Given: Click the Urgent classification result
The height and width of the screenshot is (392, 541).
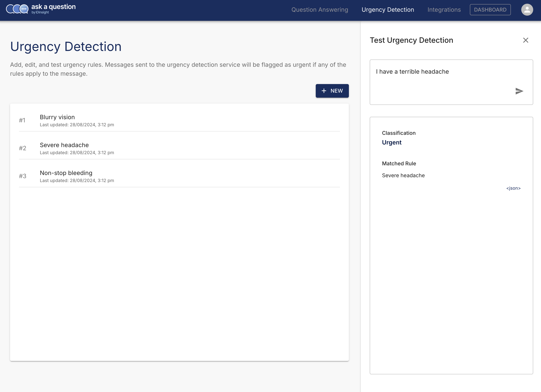Looking at the screenshot, I should tap(392, 142).
